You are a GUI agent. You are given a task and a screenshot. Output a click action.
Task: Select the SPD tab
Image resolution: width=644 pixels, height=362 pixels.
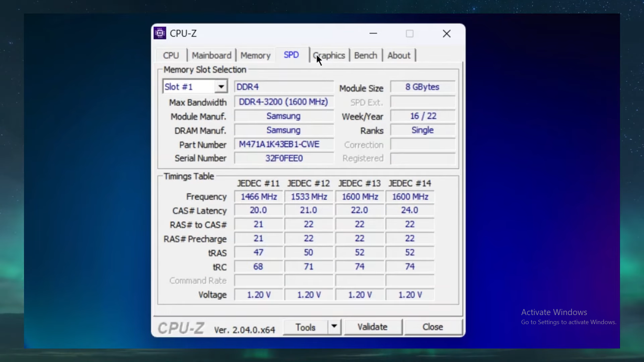[291, 55]
